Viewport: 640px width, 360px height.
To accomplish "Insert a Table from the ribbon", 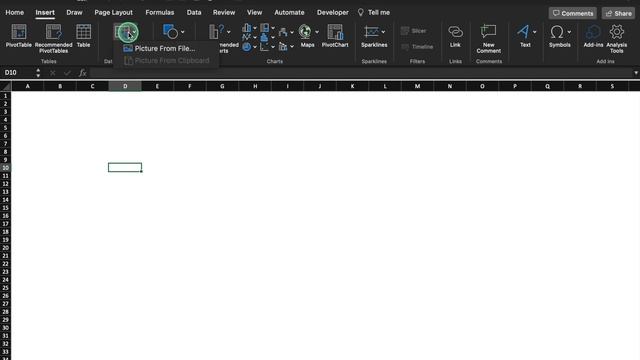I will pyautogui.click(x=83, y=36).
